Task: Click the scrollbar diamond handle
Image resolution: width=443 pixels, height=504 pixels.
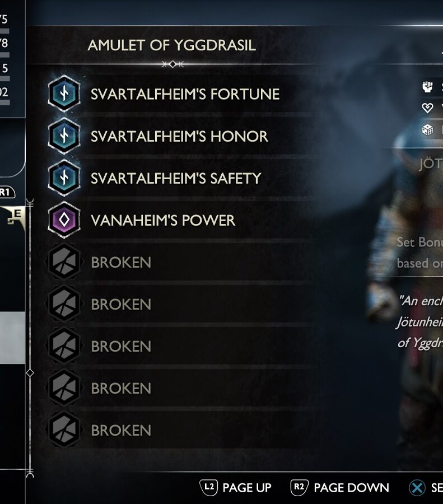Action: click(x=30, y=373)
